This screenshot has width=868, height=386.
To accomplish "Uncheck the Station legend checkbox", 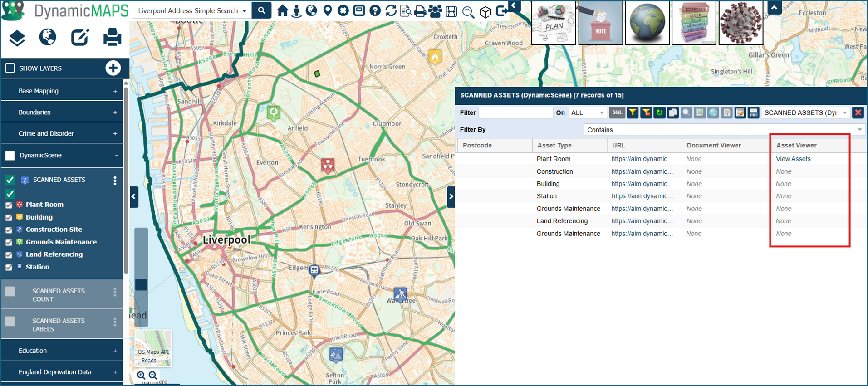I will (x=9, y=268).
